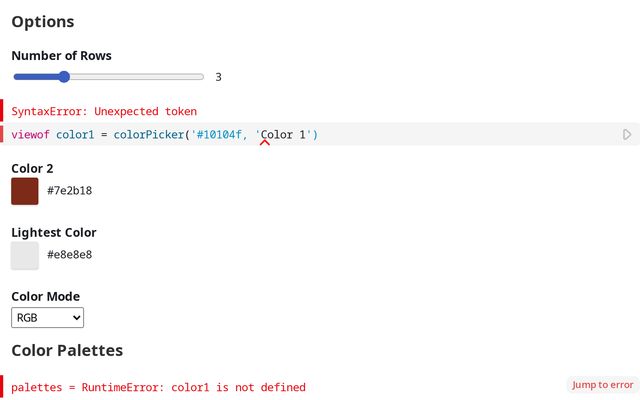The height and width of the screenshot is (400, 640).
Task: Click the viewof keyword in the code cell
Action: pos(30,135)
